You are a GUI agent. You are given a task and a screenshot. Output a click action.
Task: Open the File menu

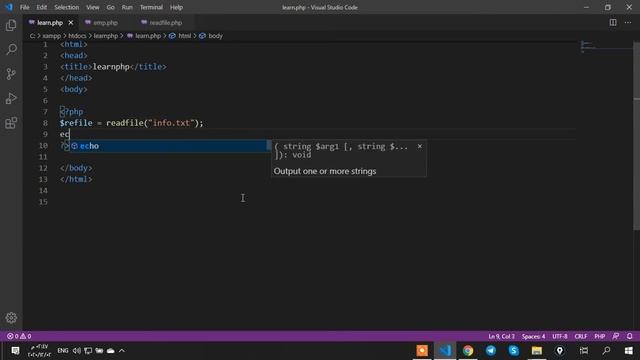pyautogui.click(x=24, y=7)
